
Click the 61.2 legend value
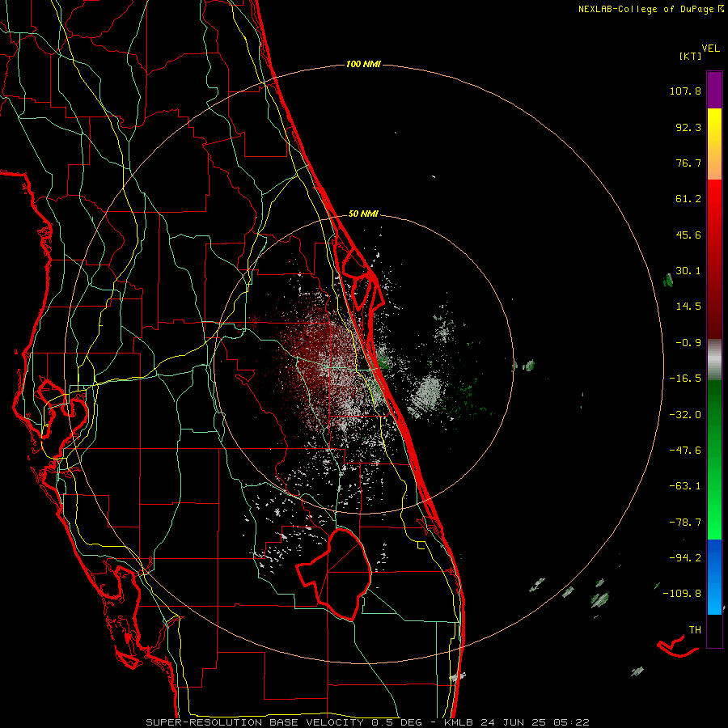[688, 199]
